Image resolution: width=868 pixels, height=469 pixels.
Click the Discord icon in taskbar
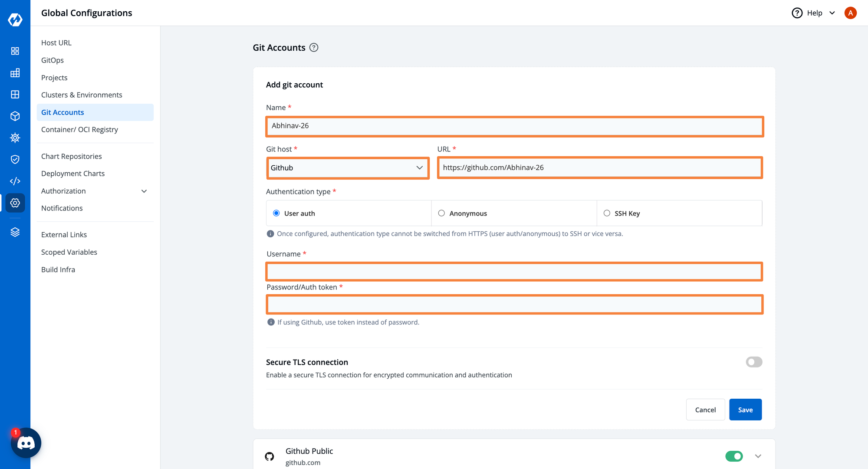[26, 443]
